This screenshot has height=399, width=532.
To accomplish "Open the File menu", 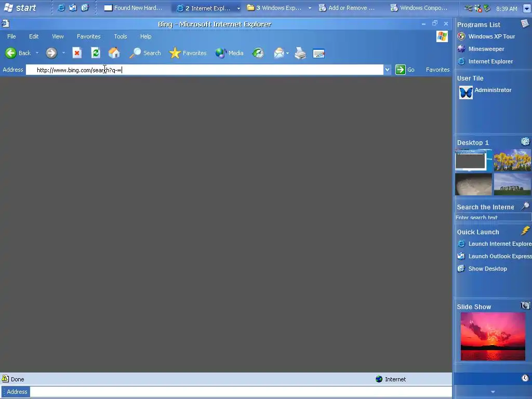I will point(11,36).
